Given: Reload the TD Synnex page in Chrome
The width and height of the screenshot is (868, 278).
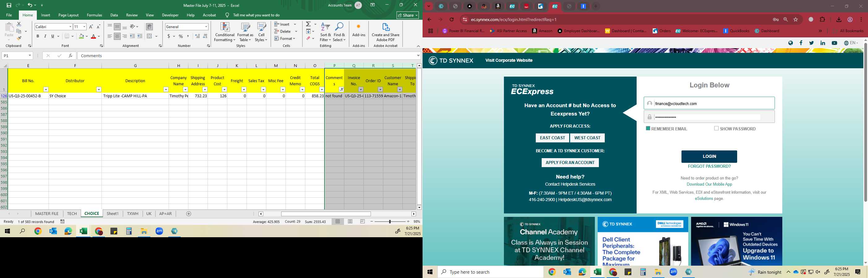Looking at the screenshot, I should (x=452, y=19).
